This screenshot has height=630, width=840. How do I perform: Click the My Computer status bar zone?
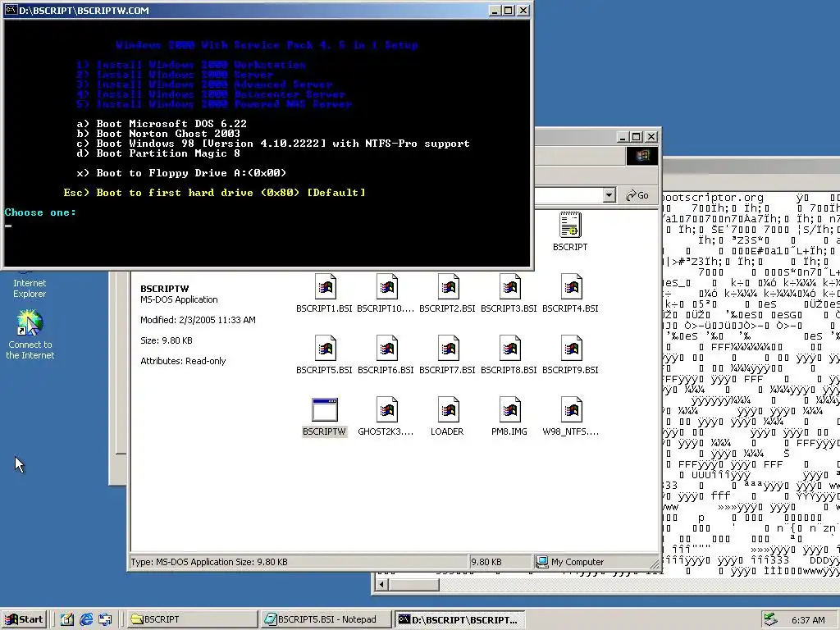coord(596,562)
